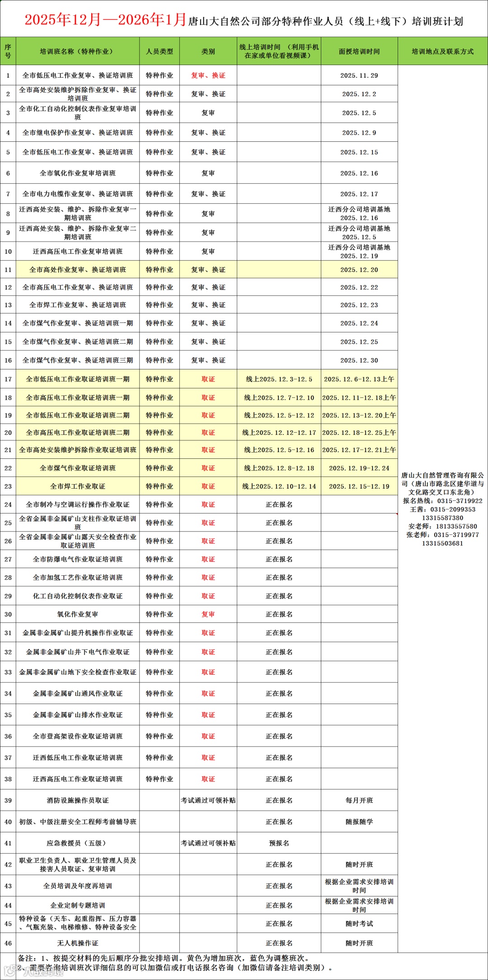The image size is (488, 980).
Task: Select 全市低压电工作业取证培训班二期 cell
Action: [78, 415]
